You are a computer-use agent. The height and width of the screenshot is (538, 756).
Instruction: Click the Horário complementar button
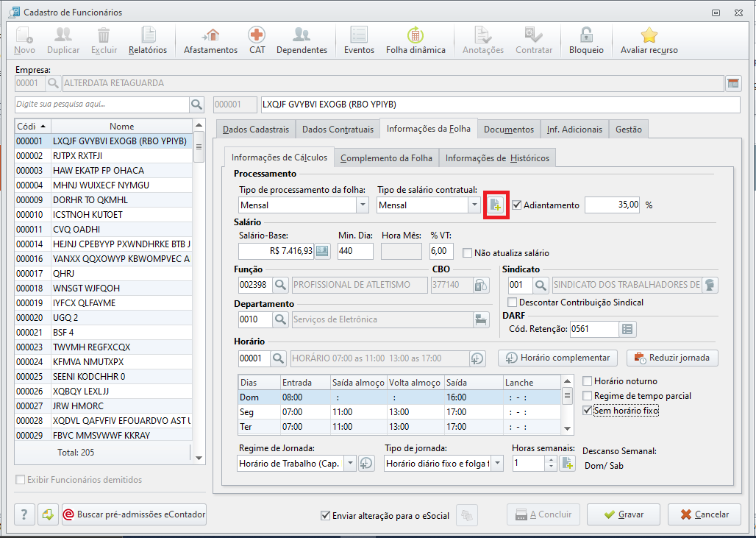[x=558, y=358]
